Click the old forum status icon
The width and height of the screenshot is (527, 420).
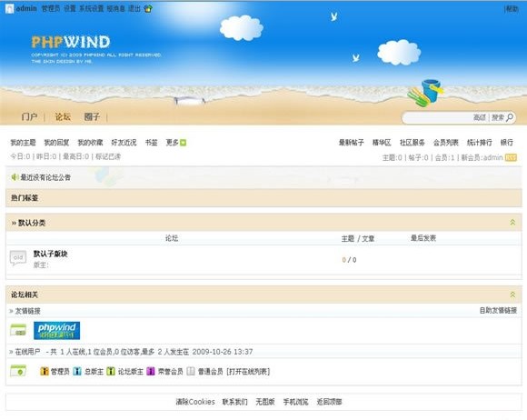click(x=18, y=258)
